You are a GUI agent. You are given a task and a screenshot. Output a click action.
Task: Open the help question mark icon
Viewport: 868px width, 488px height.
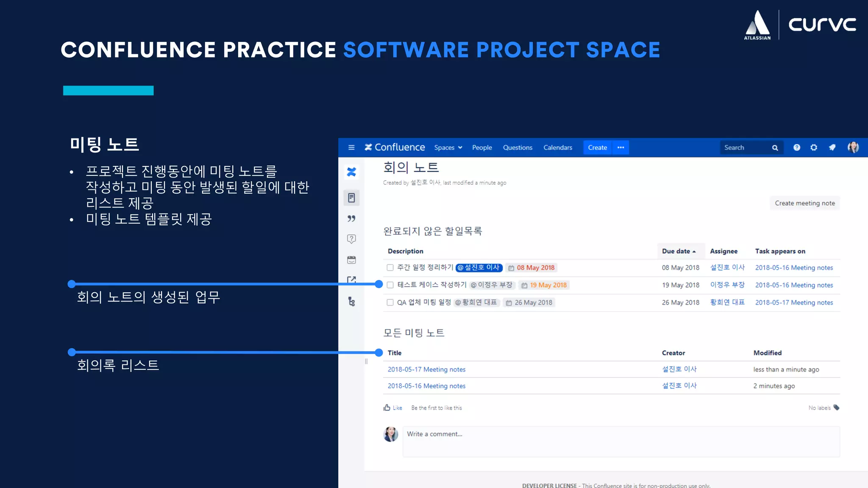pyautogui.click(x=797, y=147)
